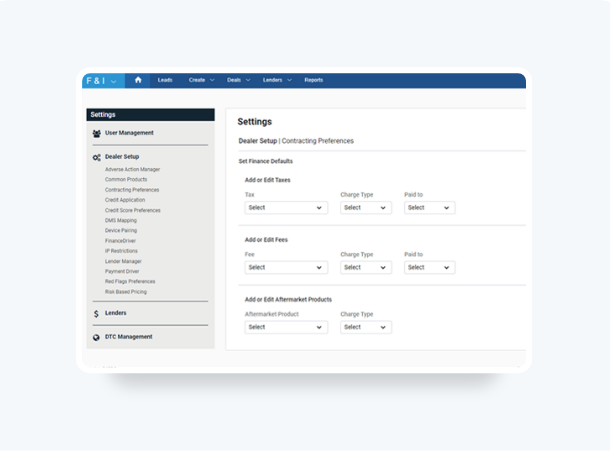Open Charge Type dropdown under Fees

click(x=366, y=267)
